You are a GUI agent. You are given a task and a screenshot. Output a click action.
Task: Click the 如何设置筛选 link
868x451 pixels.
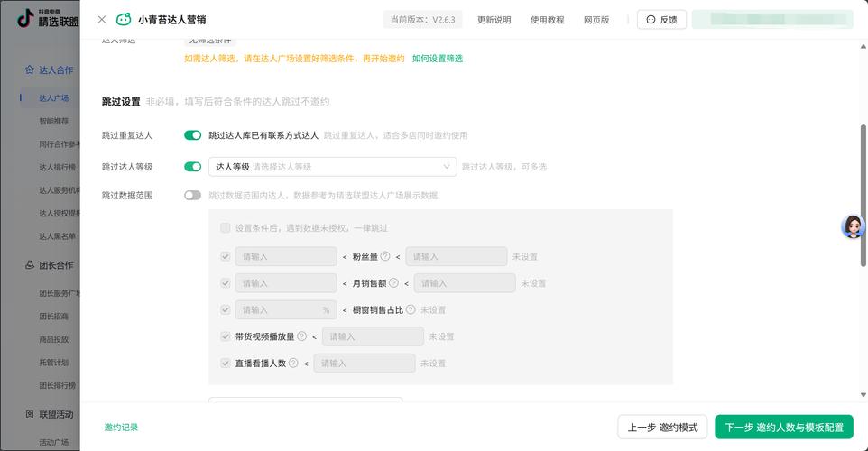tap(438, 58)
